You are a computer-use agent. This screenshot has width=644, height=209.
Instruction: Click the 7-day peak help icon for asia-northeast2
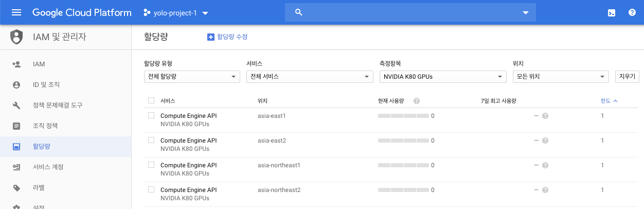(x=545, y=190)
